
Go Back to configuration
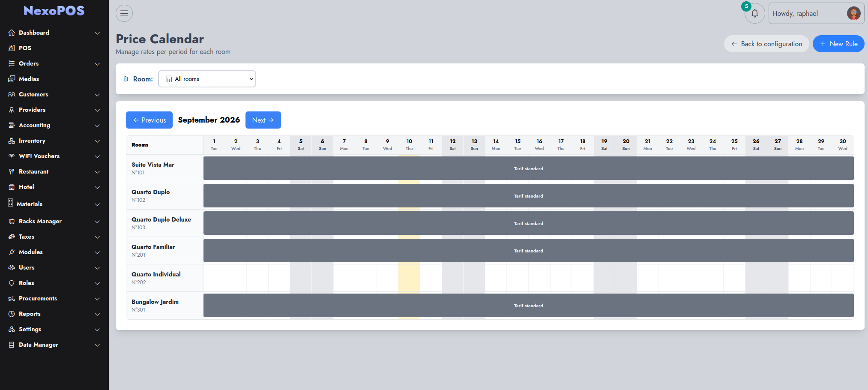tap(766, 44)
